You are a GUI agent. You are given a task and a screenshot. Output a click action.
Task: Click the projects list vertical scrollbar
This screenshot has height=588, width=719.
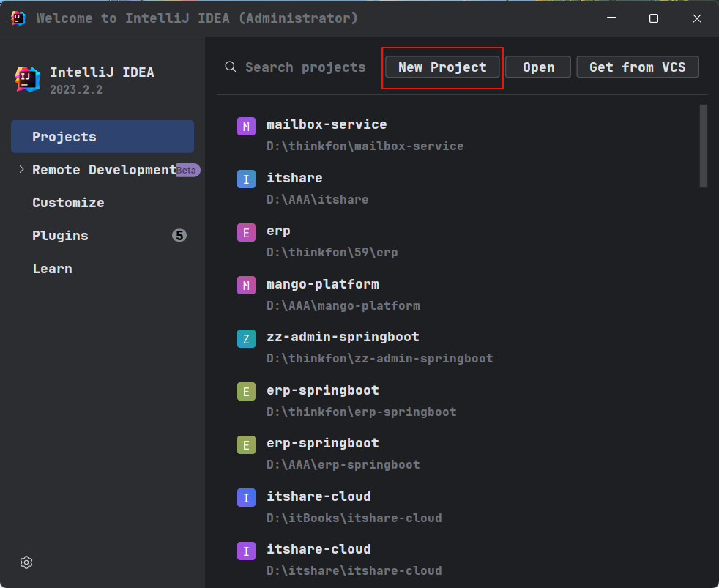704,146
